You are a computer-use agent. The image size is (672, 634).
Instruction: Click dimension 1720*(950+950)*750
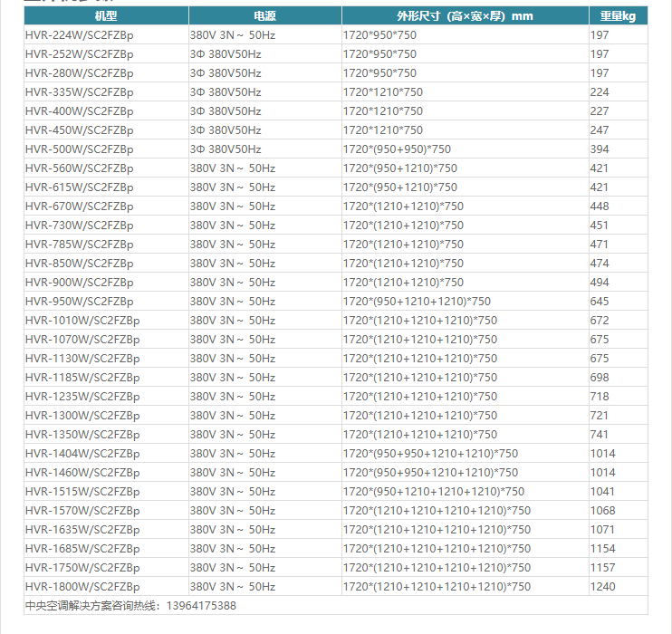[x=397, y=149]
